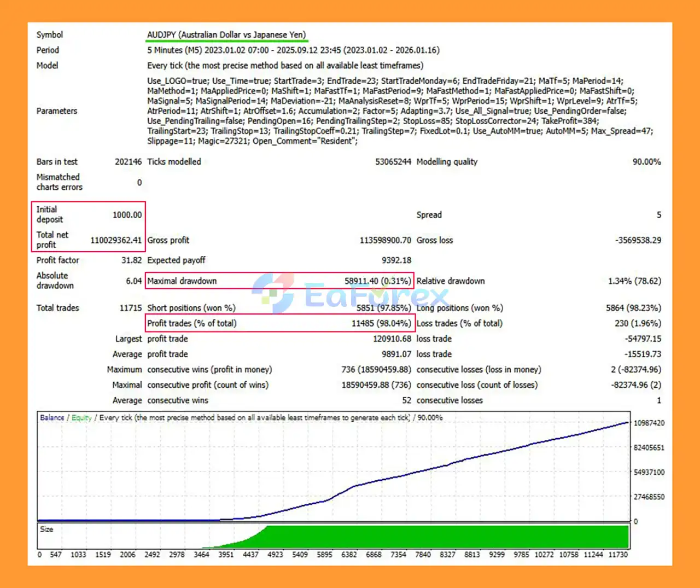Click the Gross loss amount
The width and height of the screenshot is (700, 588).
tap(638, 240)
